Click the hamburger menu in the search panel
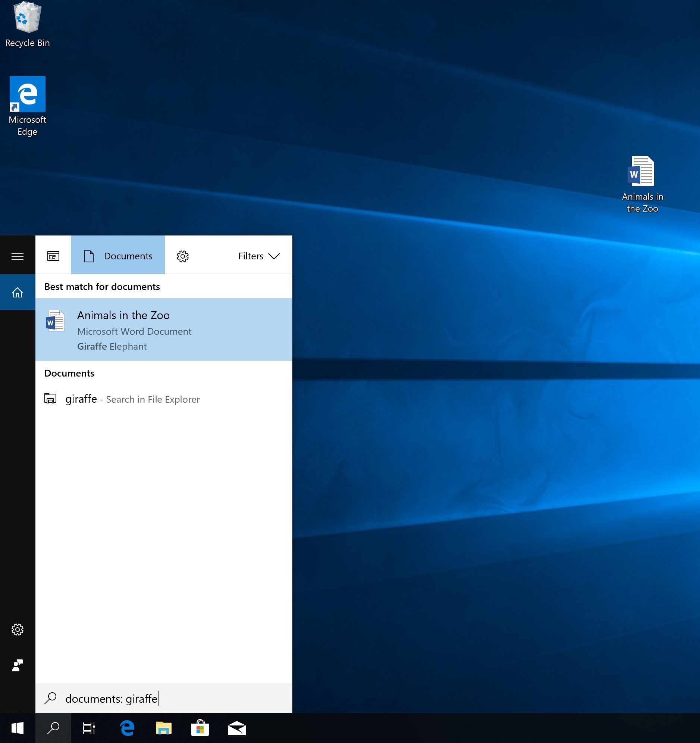 [x=17, y=256]
